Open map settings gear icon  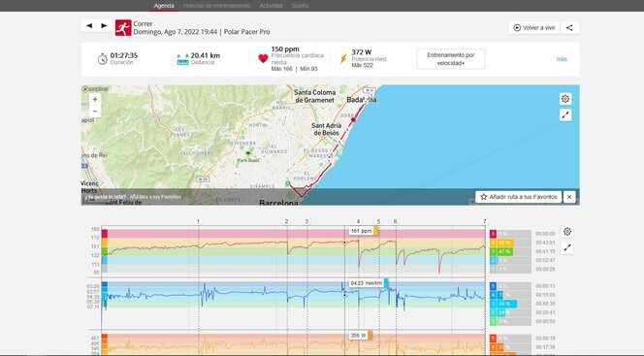(565, 99)
